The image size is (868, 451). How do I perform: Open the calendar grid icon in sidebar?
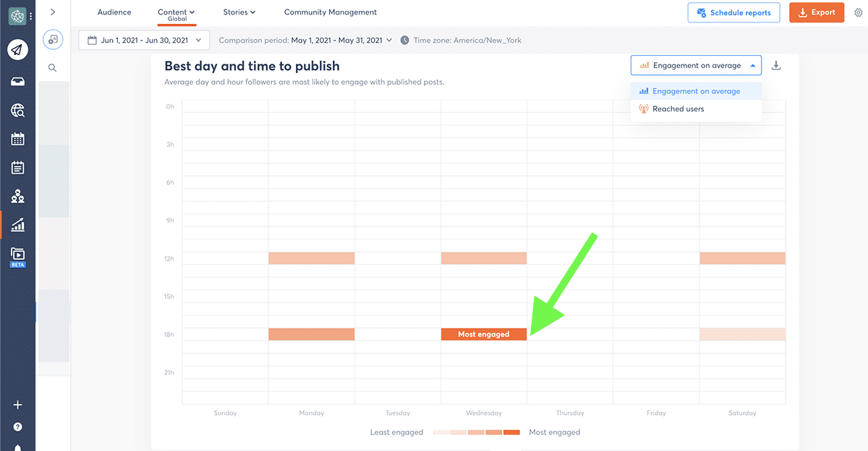pyautogui.click(x=18, y=139)
